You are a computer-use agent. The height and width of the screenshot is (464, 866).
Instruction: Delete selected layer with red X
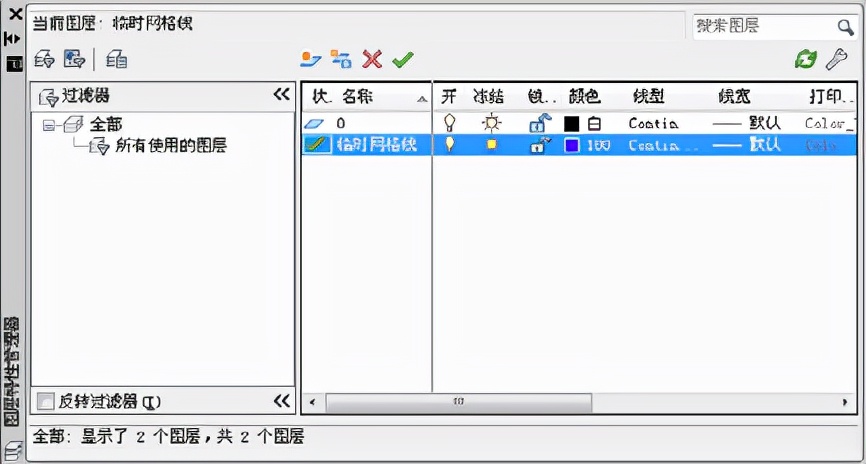pos(372,59)
